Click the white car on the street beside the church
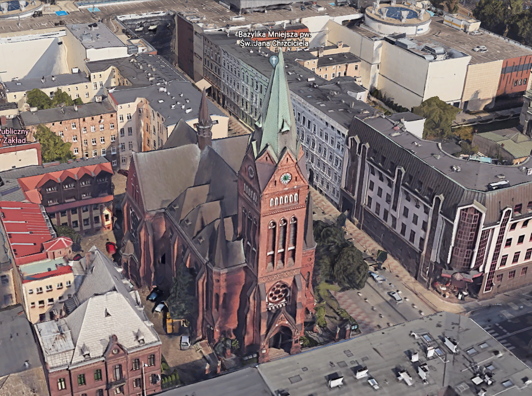Image resolution: width=532 pixels, height=396 pixels. click(x=395, y=296)
